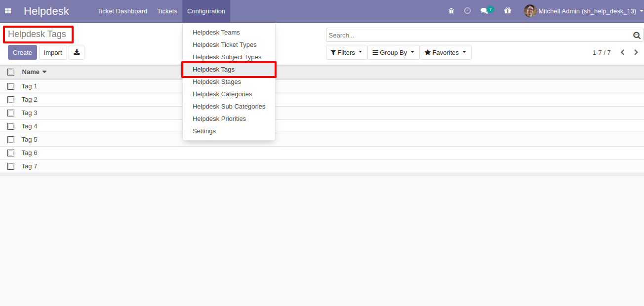This screenshot has height=306, width=644.
Task: Check the box for Tag 2
Action: (x=11, y=100)
